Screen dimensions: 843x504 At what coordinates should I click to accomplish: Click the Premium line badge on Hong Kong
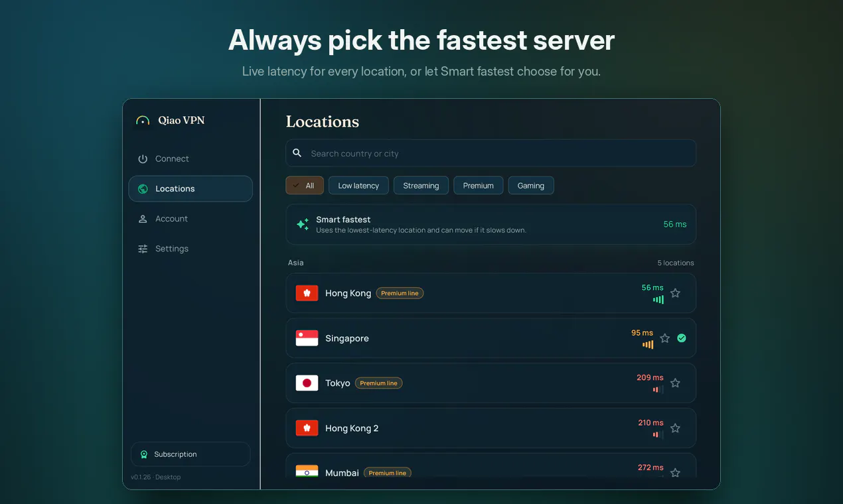(400, 293)
